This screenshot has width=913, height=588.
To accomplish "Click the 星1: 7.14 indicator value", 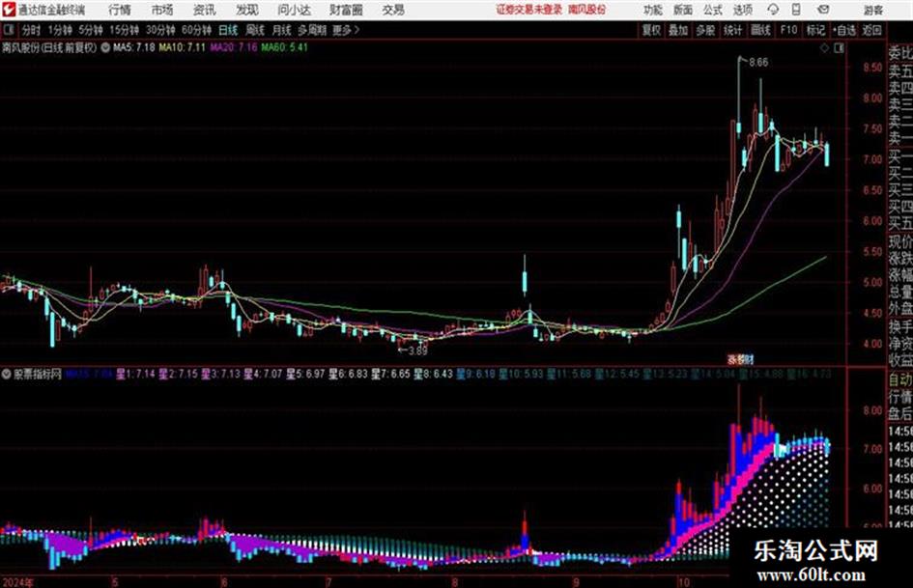I will (x=135, y=374).
